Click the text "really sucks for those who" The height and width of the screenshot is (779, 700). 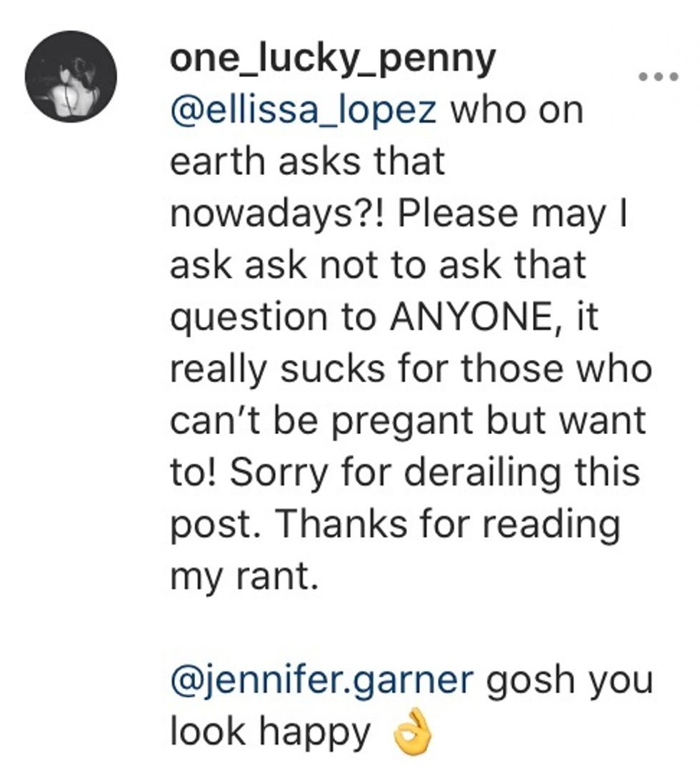coord(411,369)
